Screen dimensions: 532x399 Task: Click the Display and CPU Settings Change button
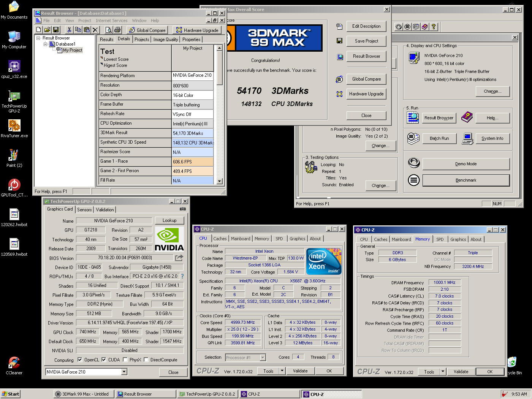[492, 91]
